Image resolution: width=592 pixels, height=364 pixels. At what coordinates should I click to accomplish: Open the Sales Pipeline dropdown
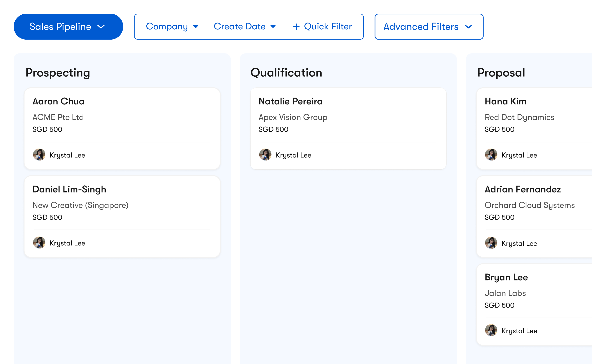68,26
